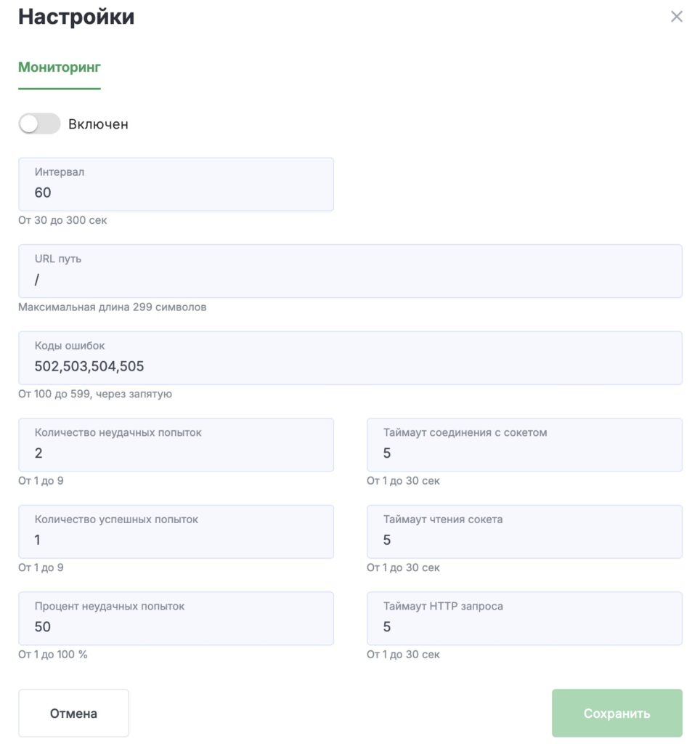The width and height of the screenshot is (700, 744).
Task: Close the Настройки settings dialog
Action: pos(676,17)
